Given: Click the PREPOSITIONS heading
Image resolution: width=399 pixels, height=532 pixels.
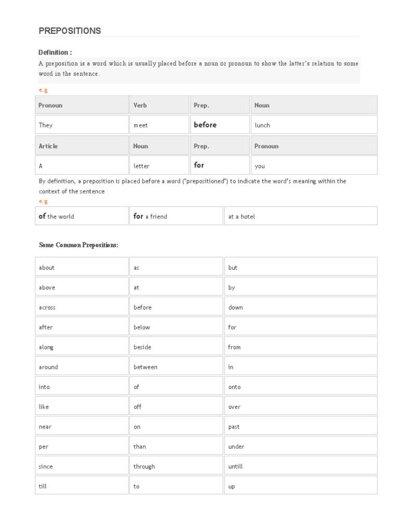Looking at the screenshot, I should coord(70,31).
